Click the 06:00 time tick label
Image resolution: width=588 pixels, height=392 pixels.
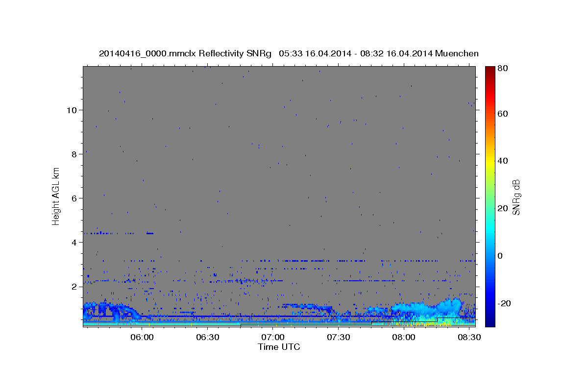[142, 338]
